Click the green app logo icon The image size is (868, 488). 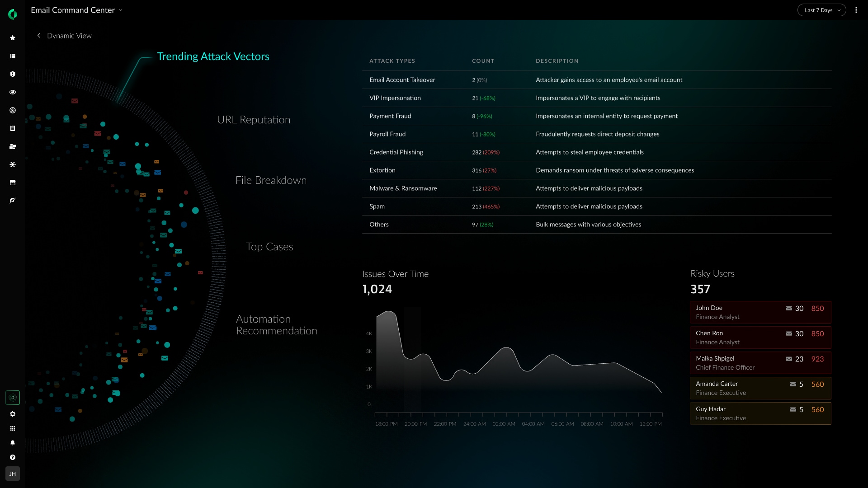coord(13,14)
